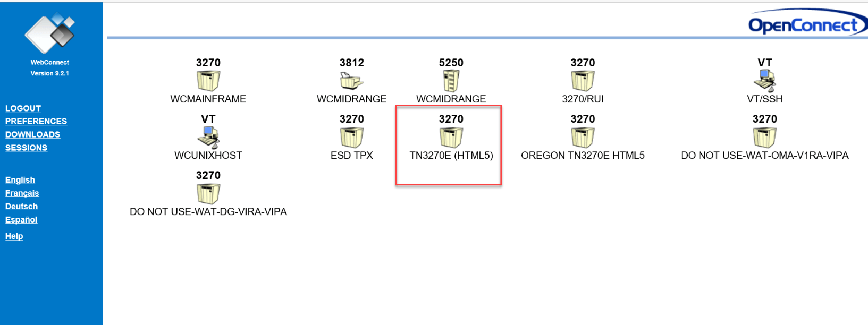Click the OpenConnect logo
The height and width of the screenshot is (325, 868).
pos(807,23)
